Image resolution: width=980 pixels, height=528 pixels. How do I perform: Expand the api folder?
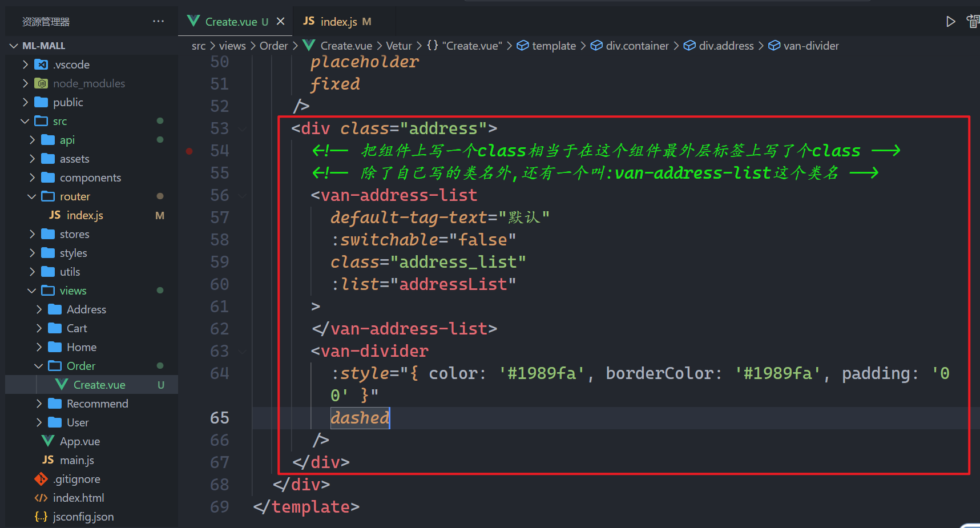point(32,140)
